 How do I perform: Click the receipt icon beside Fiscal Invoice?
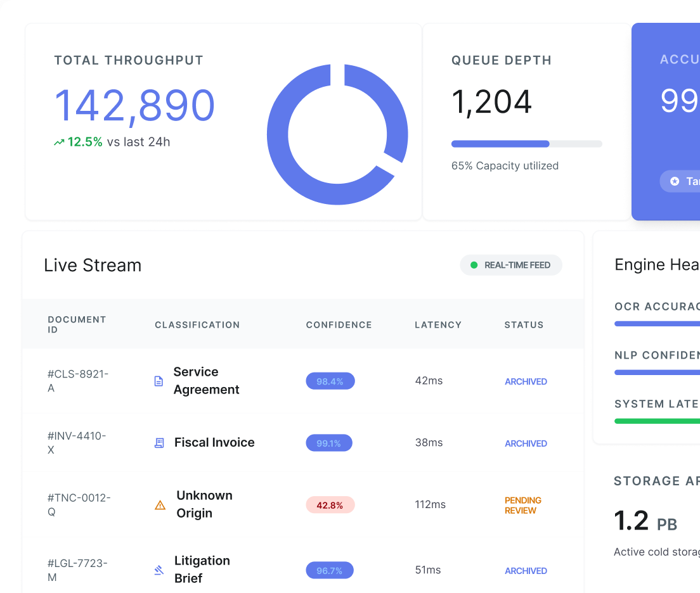[159, 443]
